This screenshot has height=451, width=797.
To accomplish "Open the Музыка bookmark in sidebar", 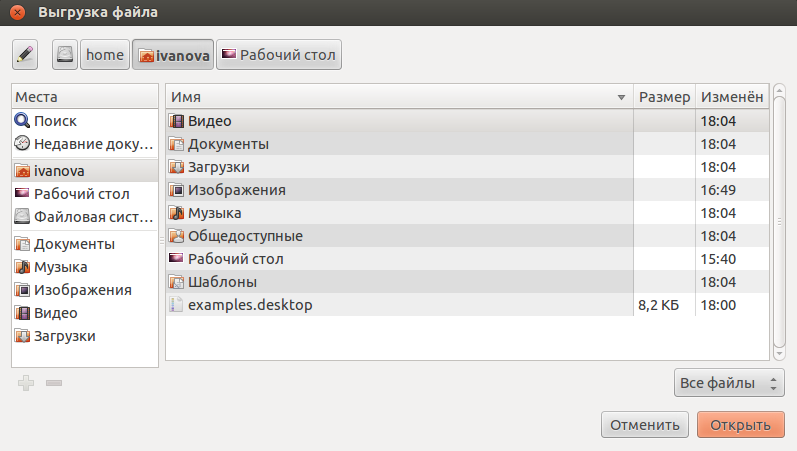I will point(60,267).
